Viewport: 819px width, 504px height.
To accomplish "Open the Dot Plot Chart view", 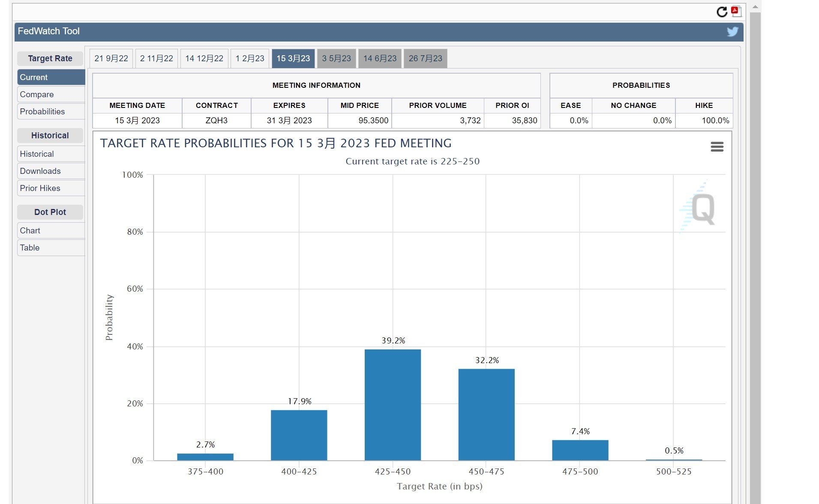I will (x=51, y=231).
